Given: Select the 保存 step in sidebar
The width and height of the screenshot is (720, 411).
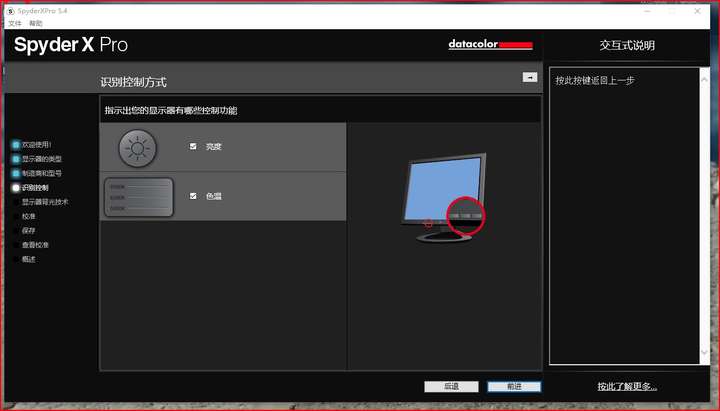Looking at the screenshot, I should pos(28,230).
